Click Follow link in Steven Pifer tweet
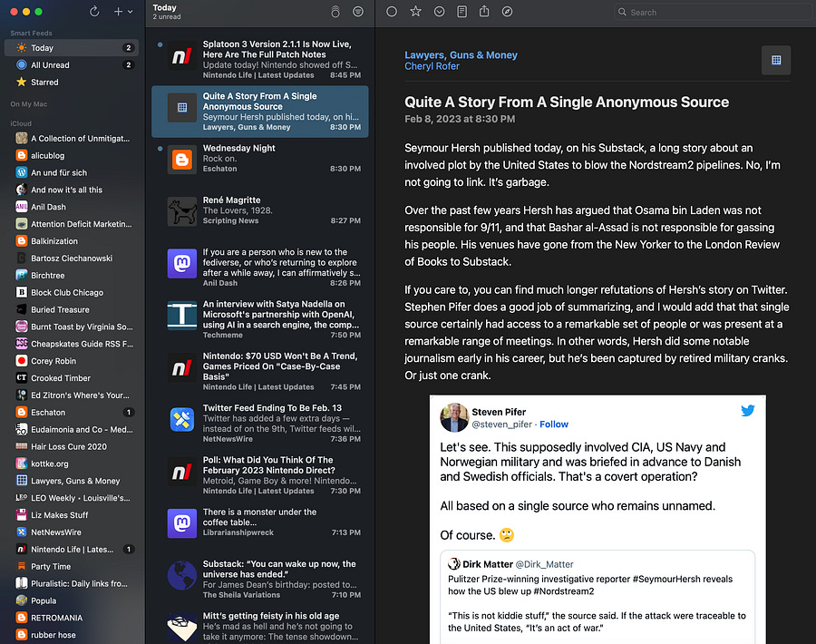Image resolution: width=816 pixels, height=644 pixels. tap(554, 424)
